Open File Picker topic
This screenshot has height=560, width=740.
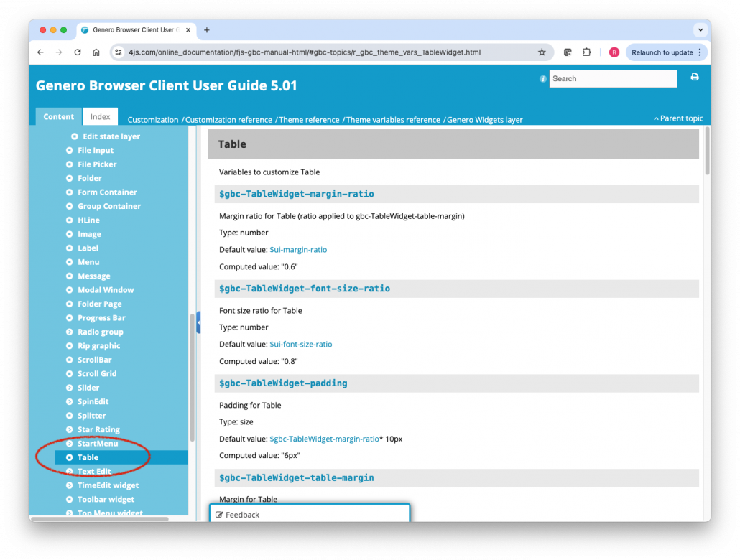pyautogui.click(x=97, y=164)
